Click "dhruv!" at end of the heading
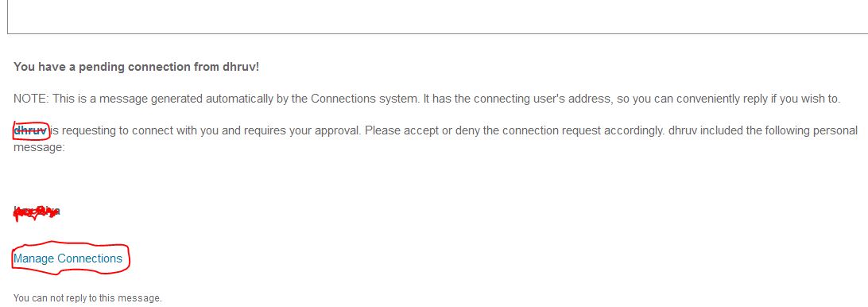 pos(240,67)
